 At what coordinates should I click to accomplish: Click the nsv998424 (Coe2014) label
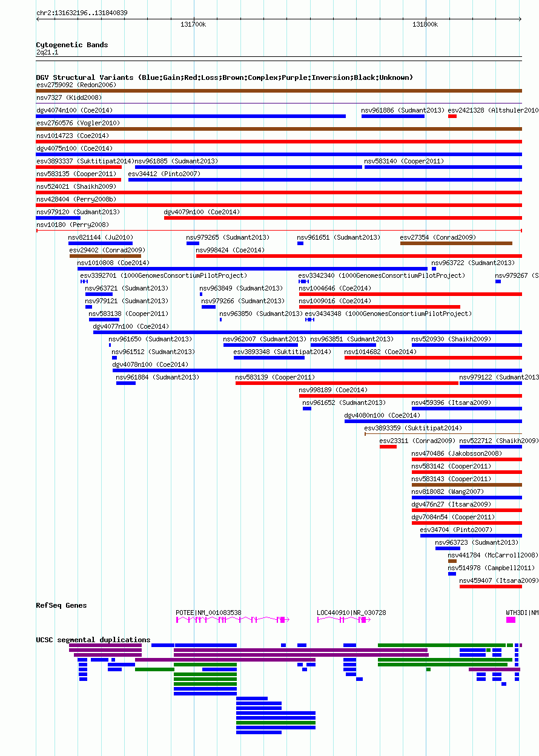pos(230,250)
